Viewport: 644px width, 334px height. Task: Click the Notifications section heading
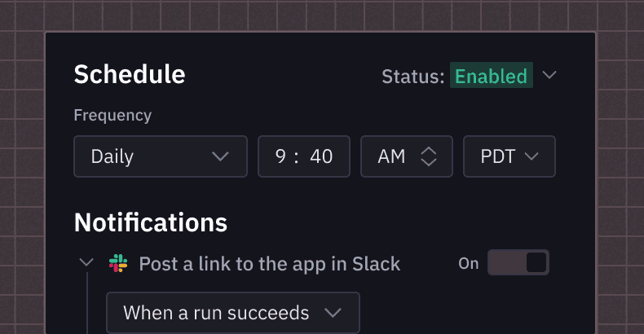(x=150, y=222)
